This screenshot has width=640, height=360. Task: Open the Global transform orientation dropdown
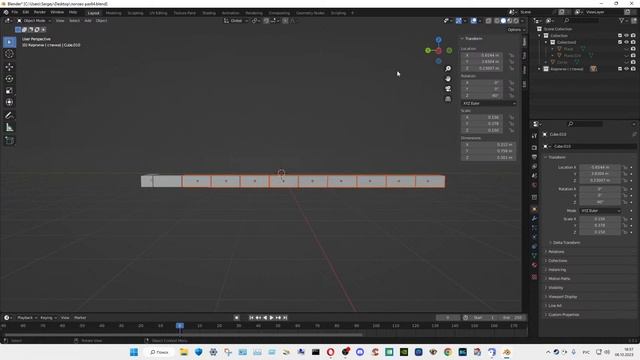coord(236,20)
